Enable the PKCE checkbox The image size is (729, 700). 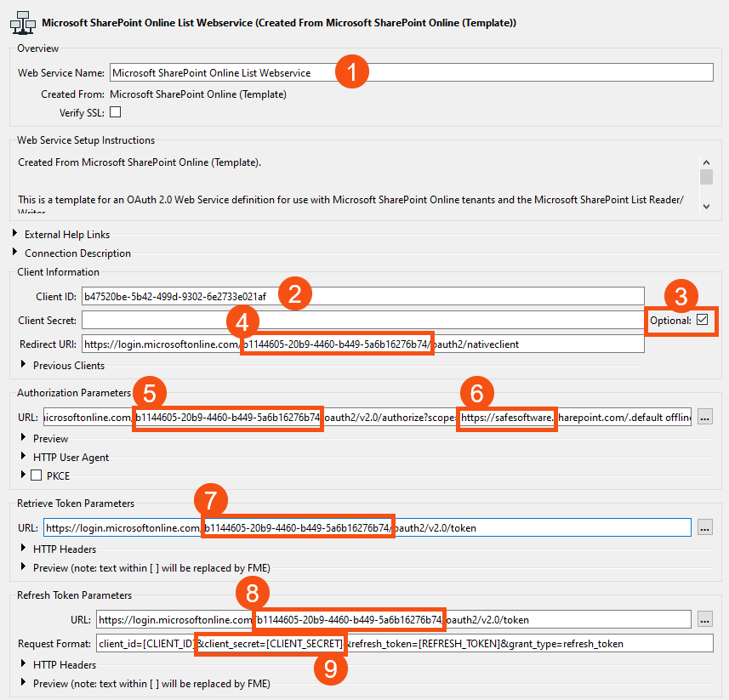coord(37,475)
